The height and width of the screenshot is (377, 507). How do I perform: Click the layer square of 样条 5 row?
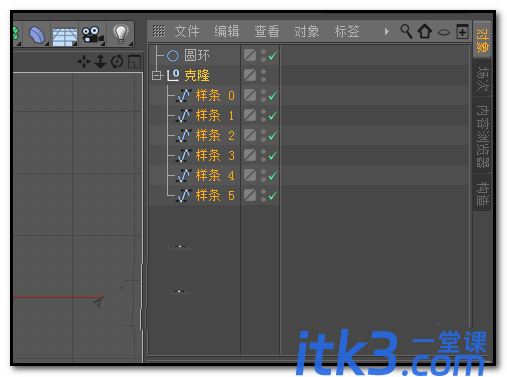pos(250,195)
